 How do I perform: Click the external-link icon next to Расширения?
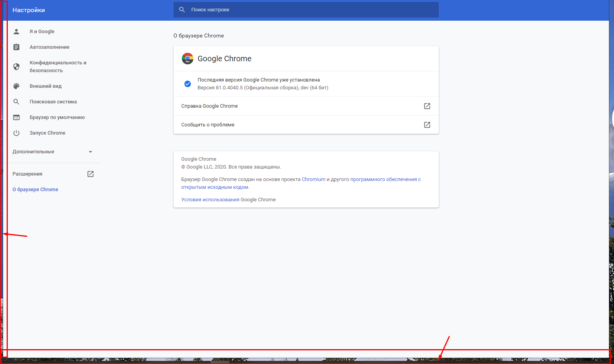[91, 174]
